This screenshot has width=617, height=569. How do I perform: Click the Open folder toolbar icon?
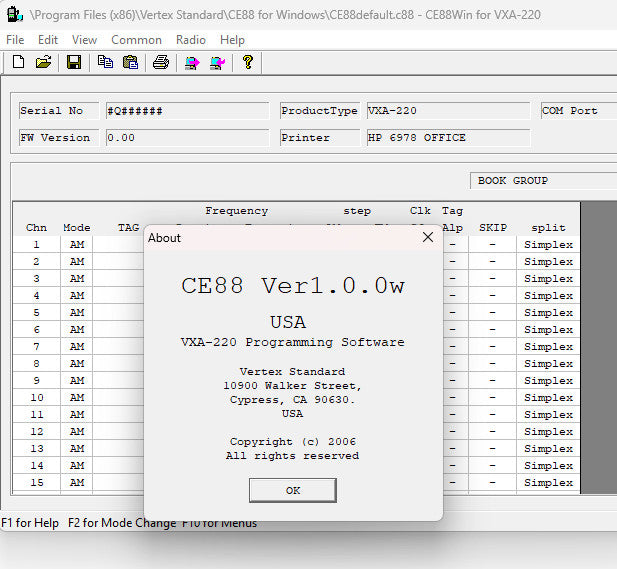coord(43,62)
